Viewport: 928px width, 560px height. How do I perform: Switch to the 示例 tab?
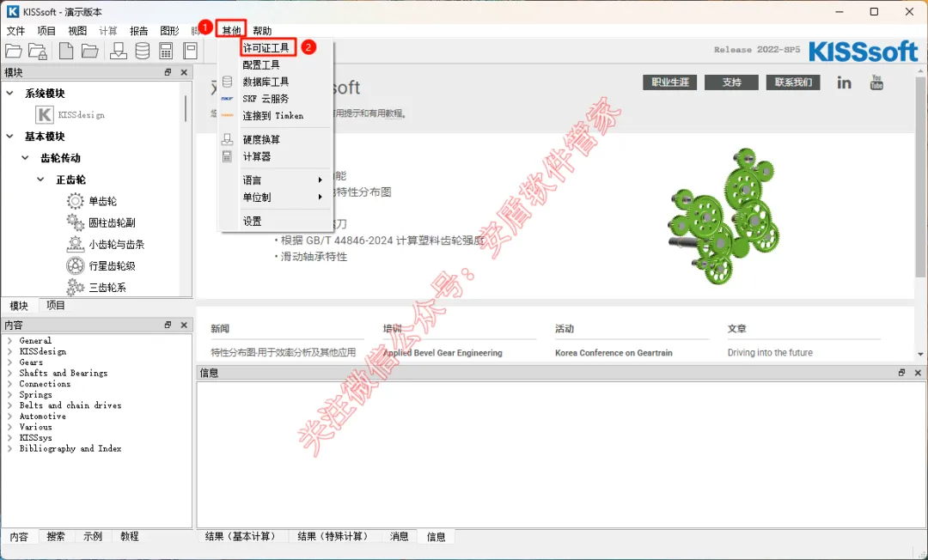pos(92,536)
